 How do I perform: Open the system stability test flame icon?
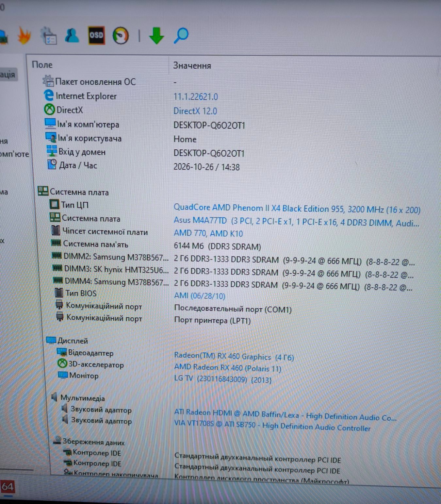click(x=24, y=35)
